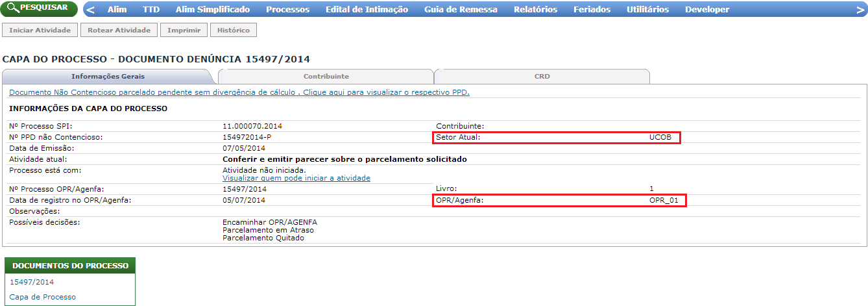868x306 pixels.
Task: Click the Documentos do Processo header
Action: click(70, 266)
